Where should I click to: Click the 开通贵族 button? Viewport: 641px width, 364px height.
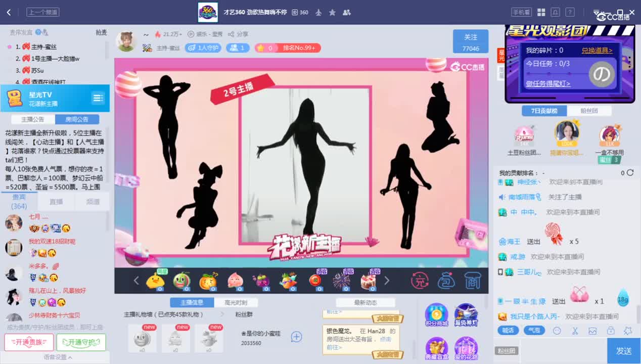click(29, 342)
